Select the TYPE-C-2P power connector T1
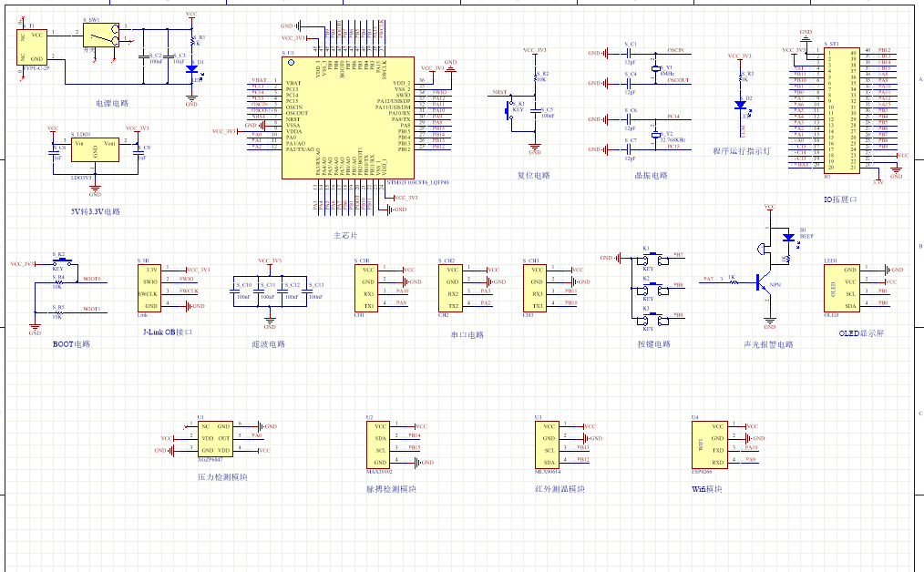The width and height of the screenshot is (924, 572). [x=33, y=46]
